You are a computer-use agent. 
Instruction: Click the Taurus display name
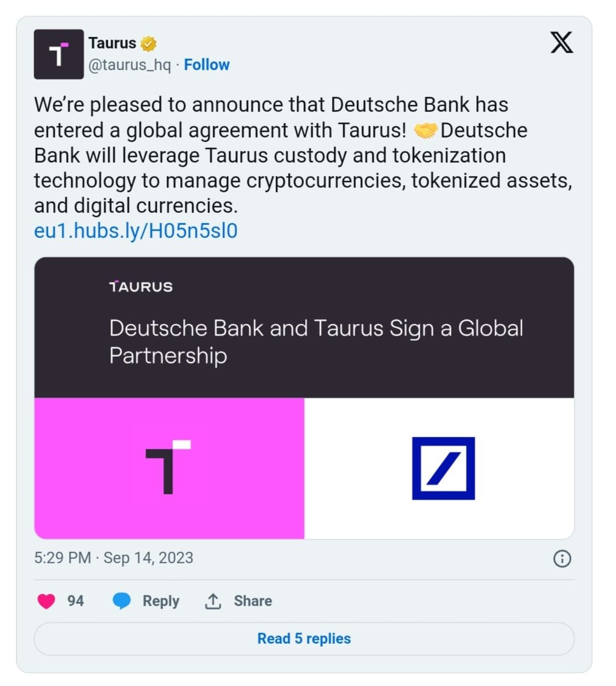[x=112, y=43]
